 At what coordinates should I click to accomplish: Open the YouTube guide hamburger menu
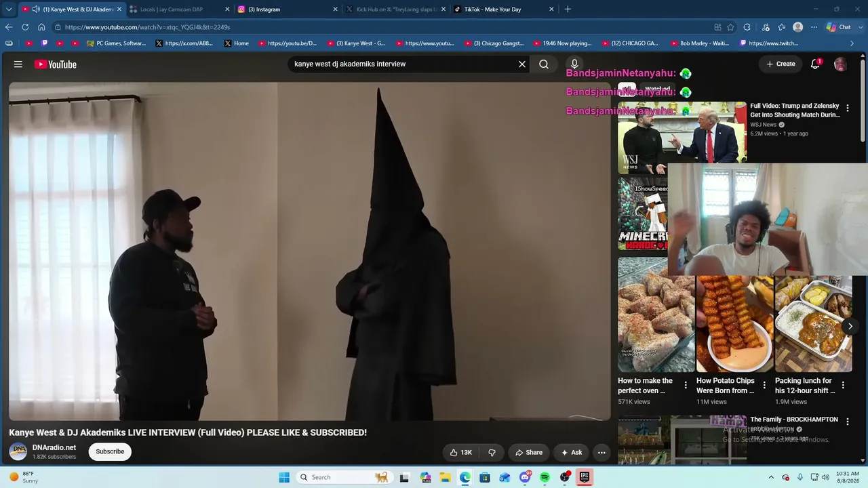click(x=18, y=64)
